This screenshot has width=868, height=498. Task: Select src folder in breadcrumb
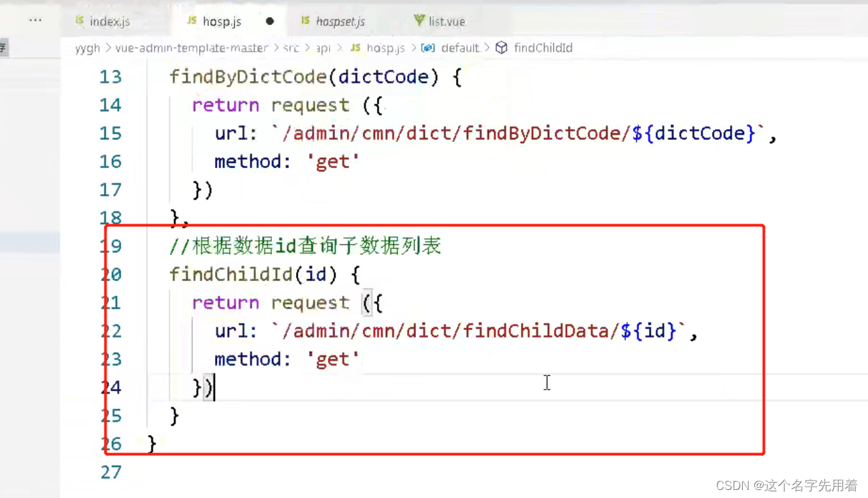(x=291, y=48)
